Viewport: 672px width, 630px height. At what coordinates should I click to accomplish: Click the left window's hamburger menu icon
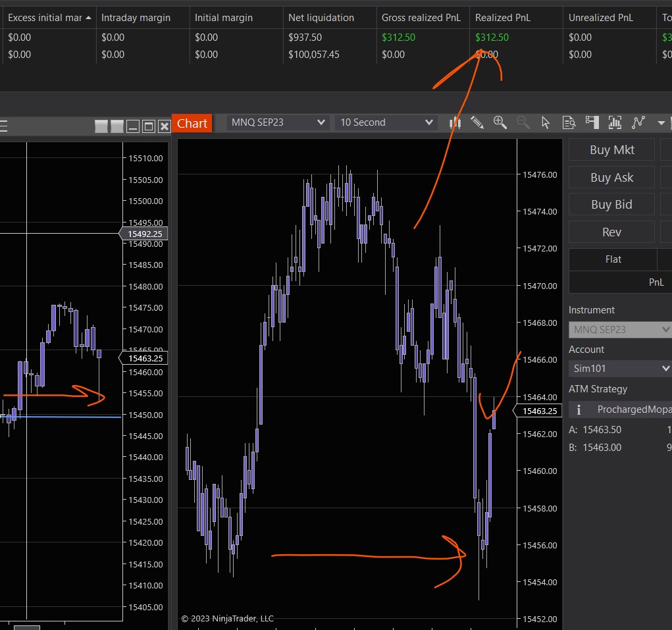tap(3, 126)
